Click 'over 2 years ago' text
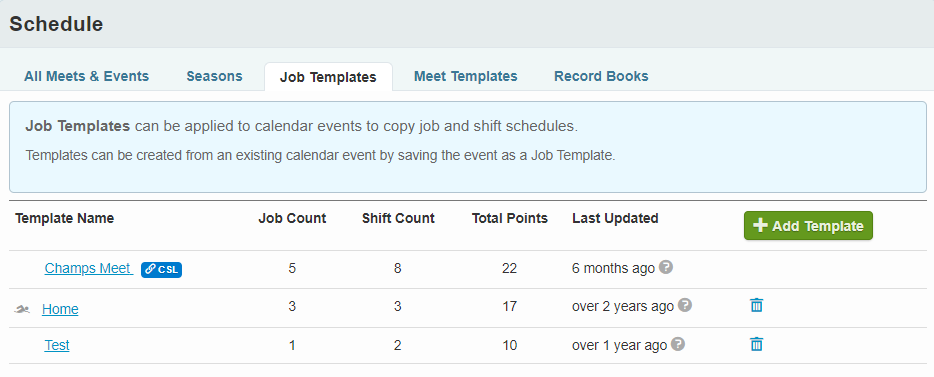934x377 pixels. click(623, 307)
